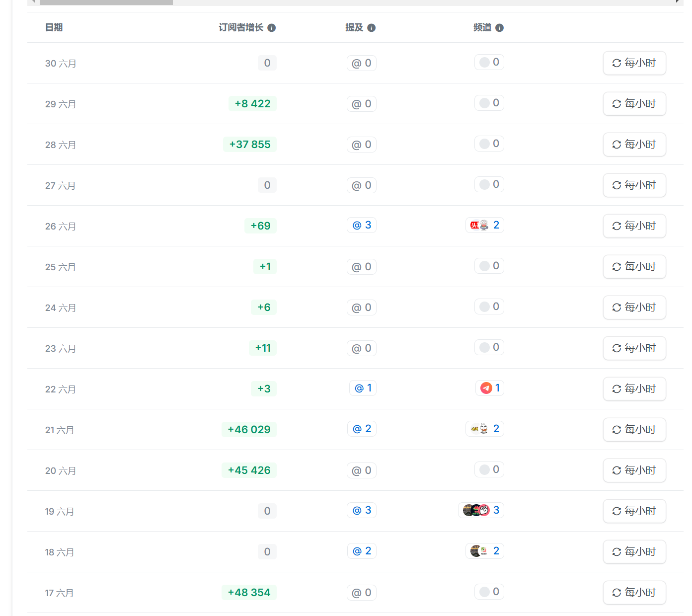Open channel avatars badge on 21 六月
This screenshot has width=692, height=616.
click(485, 429)
